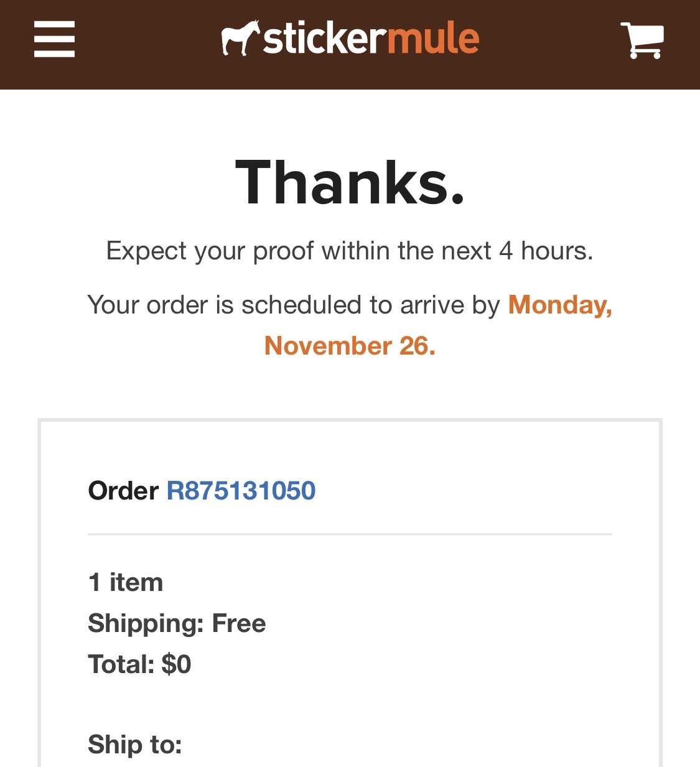Click the orange "mule" part of logo
This screenshot has width=700, height=767.
tap(433, 39)
